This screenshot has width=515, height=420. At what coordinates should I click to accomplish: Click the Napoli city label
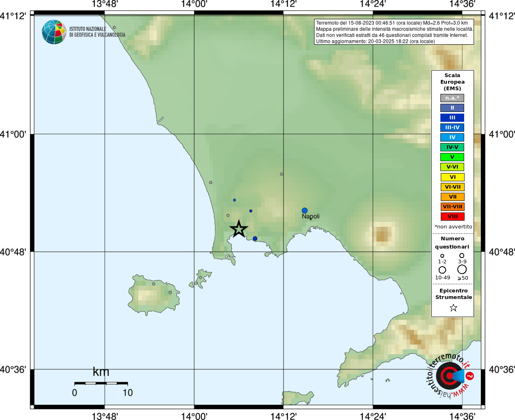coord(310,217)
